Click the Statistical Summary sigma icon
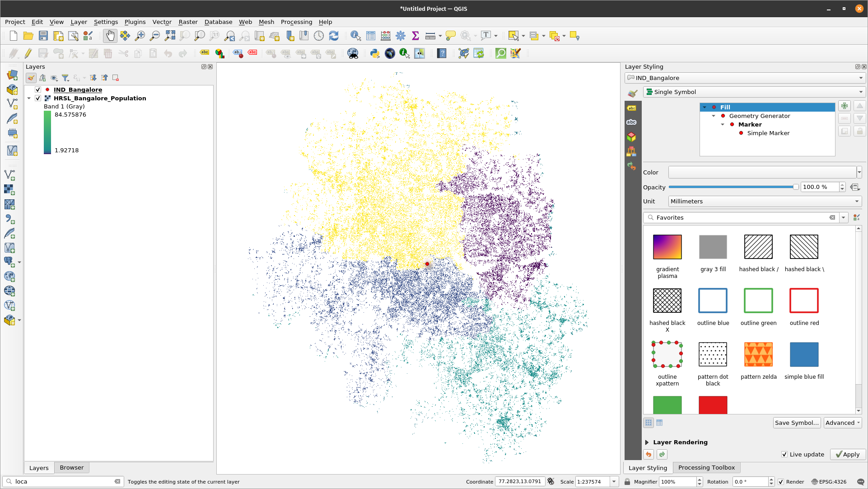 (x=415, y=36)
